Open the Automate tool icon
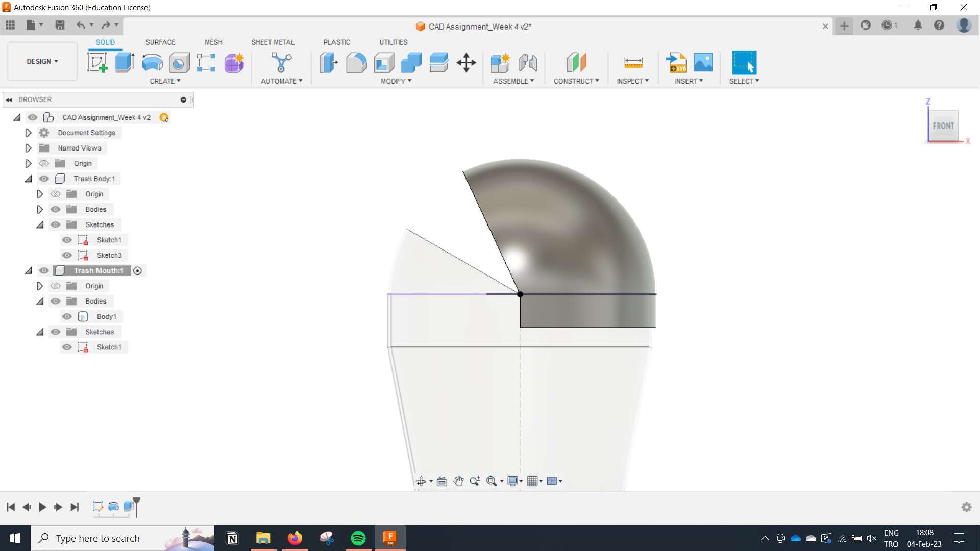Image resolution: width=980 pixels, height=551 pixels. [281, 63]
